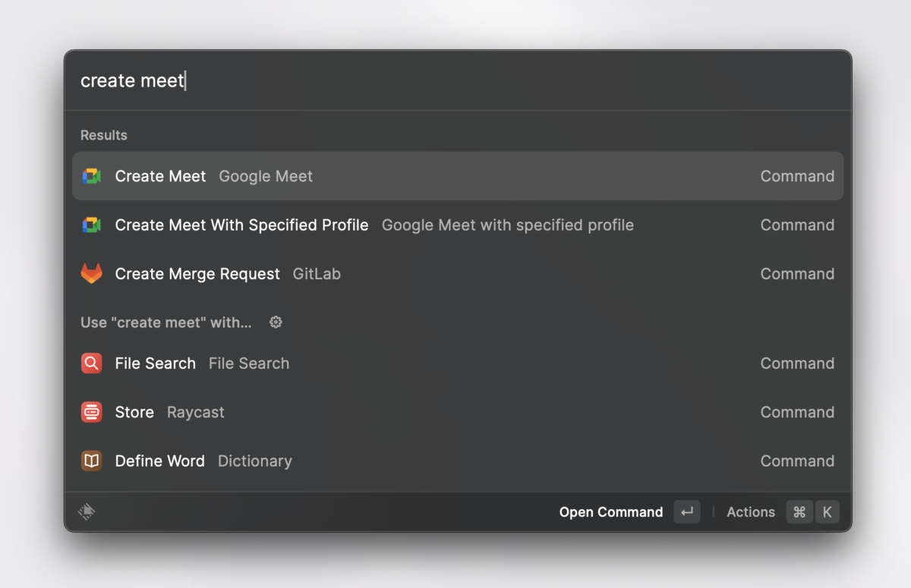
Task: Select the Create Meet command row
Action: point(458,176)
